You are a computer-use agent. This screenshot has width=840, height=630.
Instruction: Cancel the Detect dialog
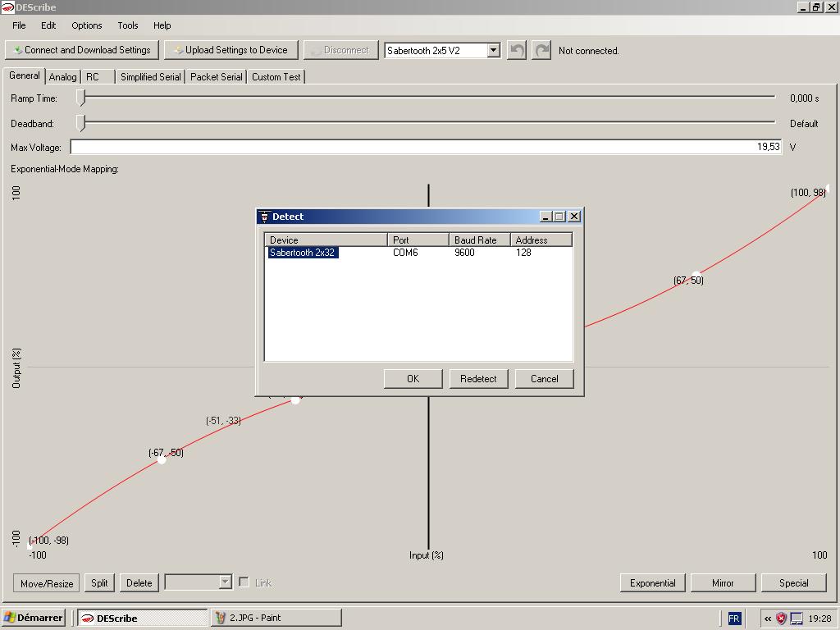545,379
